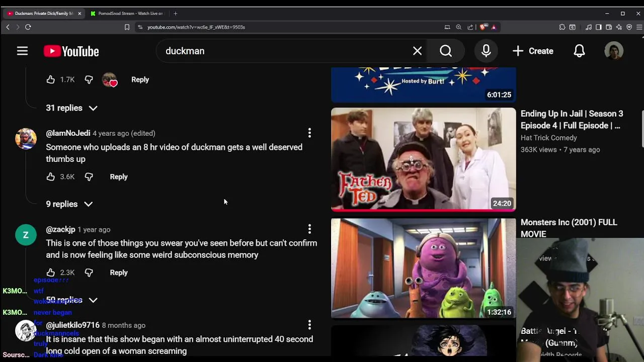Image resolution: width=644 pixels, height=362 pixels.
Task: Open @IamNoJedi channel link
Action: point(68,133)
